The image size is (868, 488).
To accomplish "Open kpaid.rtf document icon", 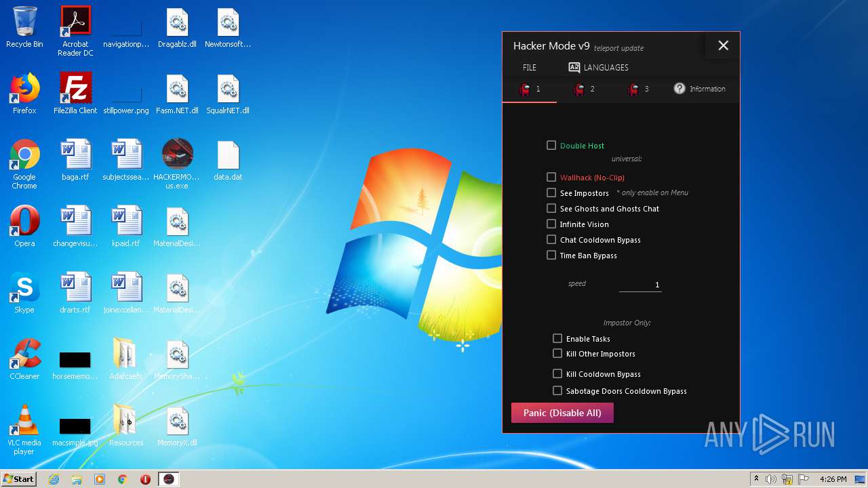I will point(126,226).
